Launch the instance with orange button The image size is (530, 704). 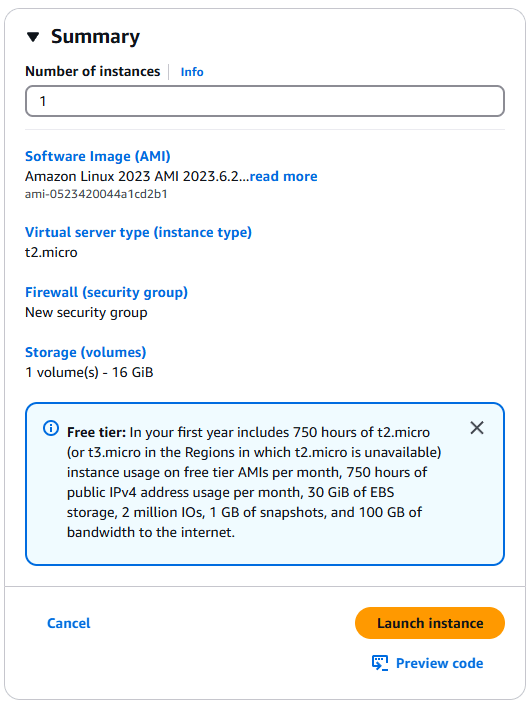(430, 623)
